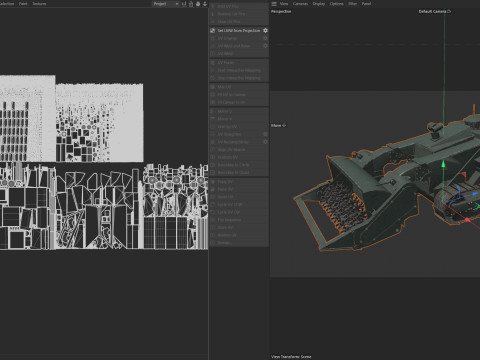Viewport: 480px width, 360px height.
Task: Click the UV Peeler command icon
Action: tap(212, 62)
